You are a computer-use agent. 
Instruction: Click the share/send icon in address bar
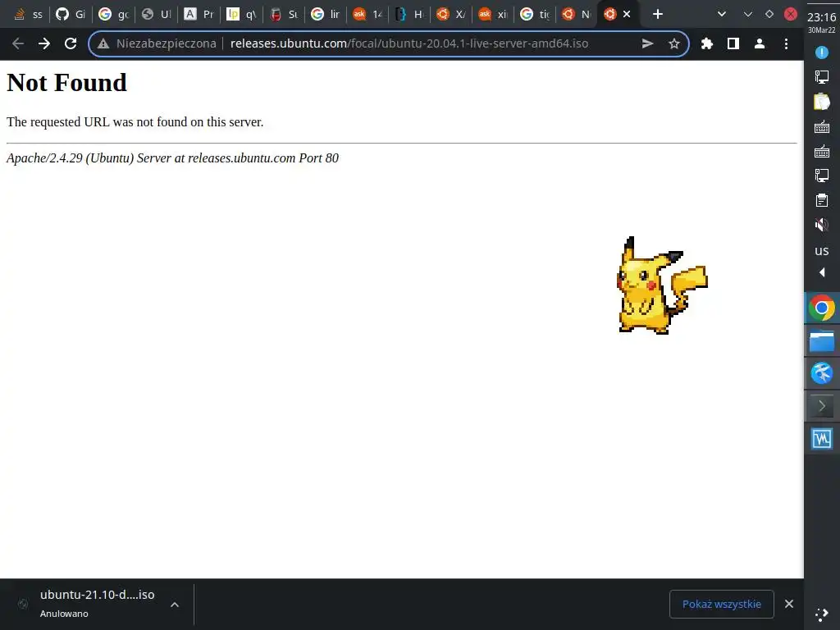(x=647, y=43)
